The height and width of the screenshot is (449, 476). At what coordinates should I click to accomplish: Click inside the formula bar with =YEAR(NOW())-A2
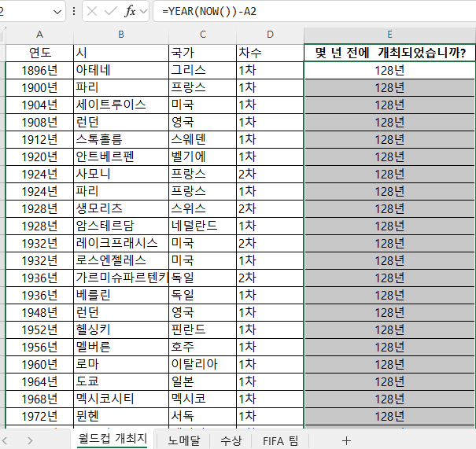coord(315,12)
